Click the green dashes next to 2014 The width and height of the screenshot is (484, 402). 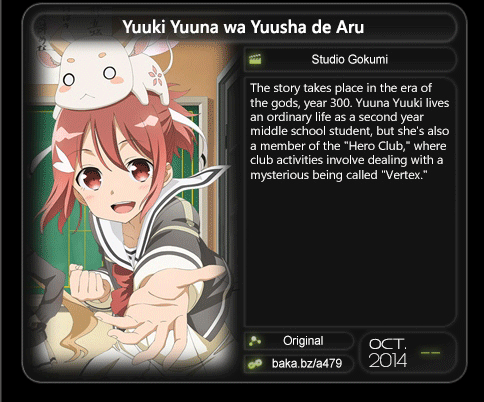(430, 352)
